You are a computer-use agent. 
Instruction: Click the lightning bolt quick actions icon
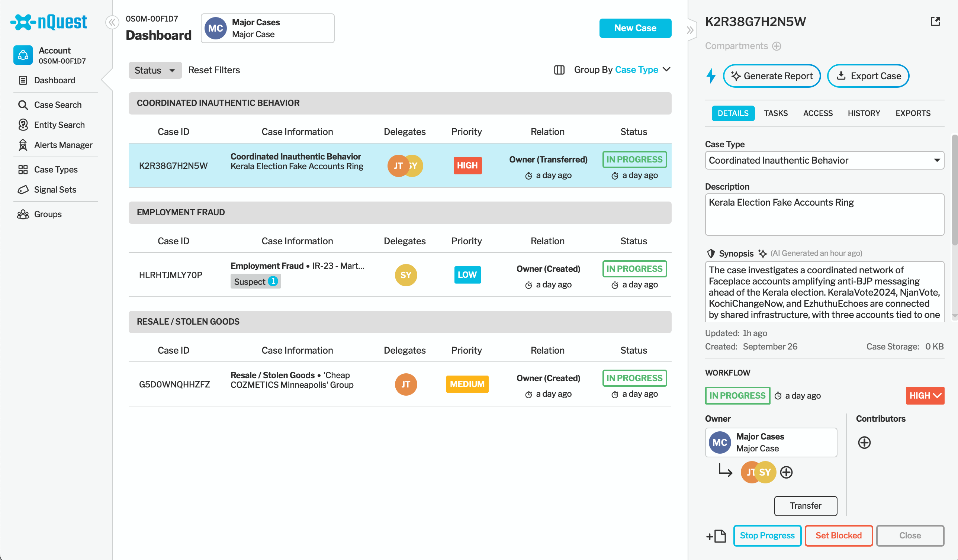711,75
